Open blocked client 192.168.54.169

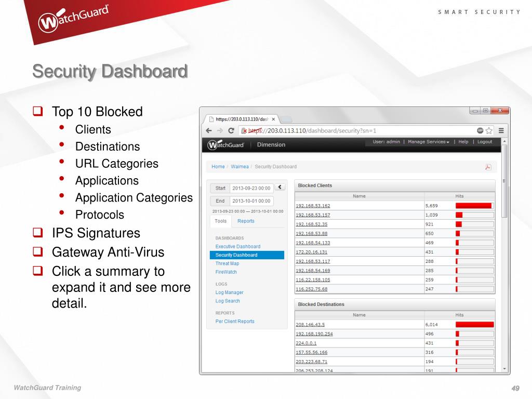click(x=313, y=271)
